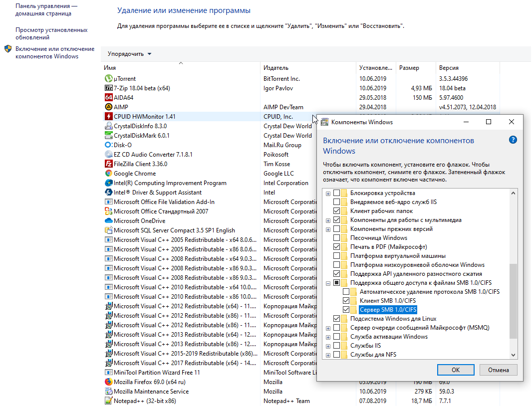Click the Mozilla Firefox icon

tap(109, 382)
